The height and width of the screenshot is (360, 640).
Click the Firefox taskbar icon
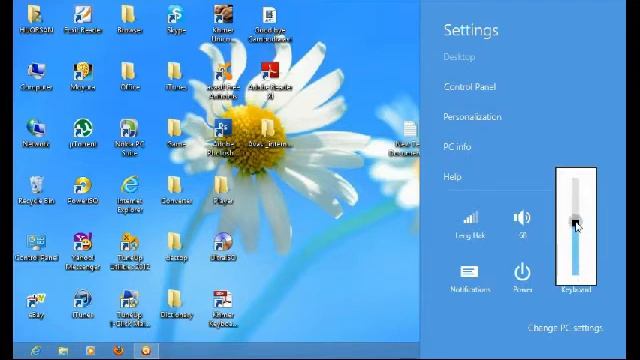tap(118, 351)
